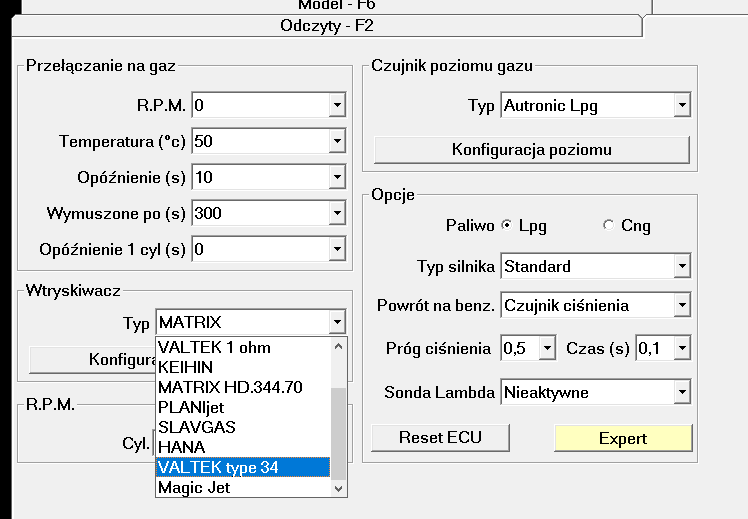
Task: Select the Magic Jet list entry
Action: pos(244,487)
